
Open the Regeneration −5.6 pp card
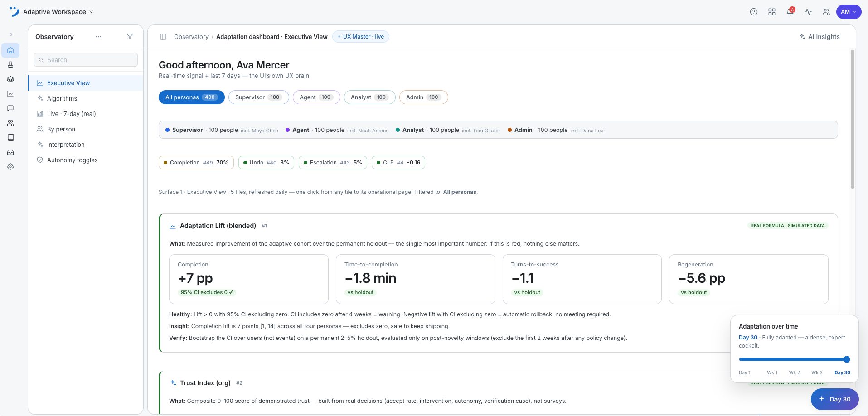point(749,279)
